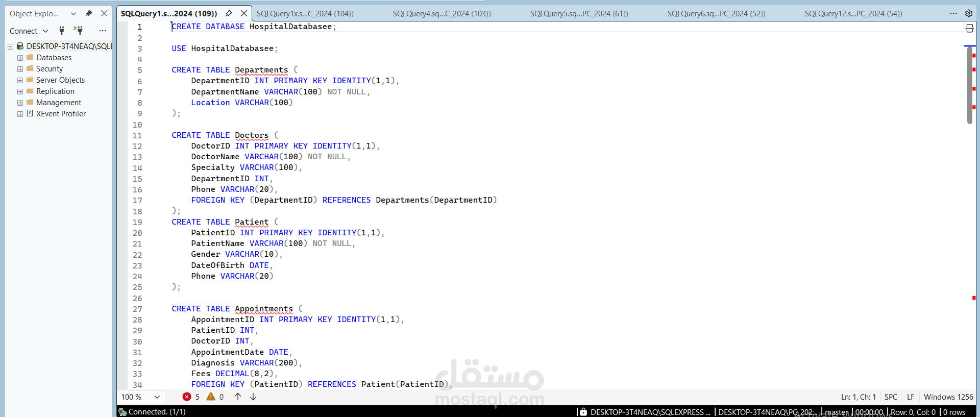Open the Connect dropdown in Object Explorer

tap(29, 31)
